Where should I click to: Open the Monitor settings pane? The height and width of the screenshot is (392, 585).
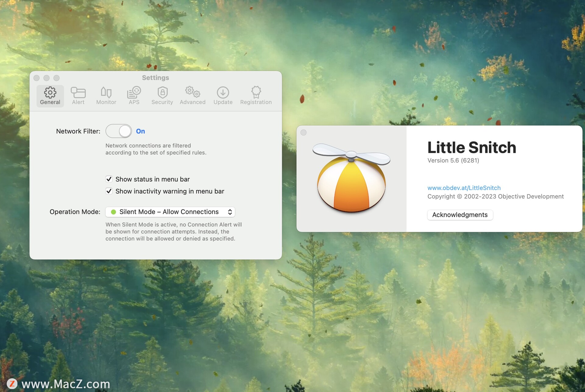[106, 95]
